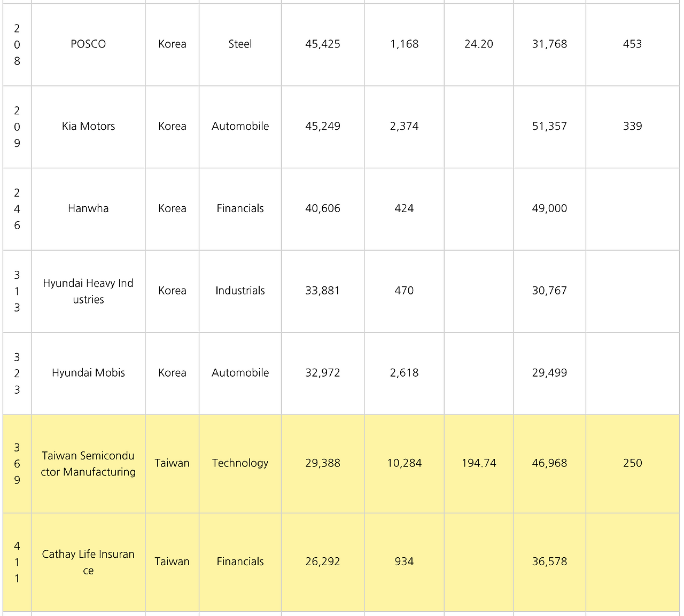
Task: Click Financials in the Hanwha row
Action: [x=240, y=209]
